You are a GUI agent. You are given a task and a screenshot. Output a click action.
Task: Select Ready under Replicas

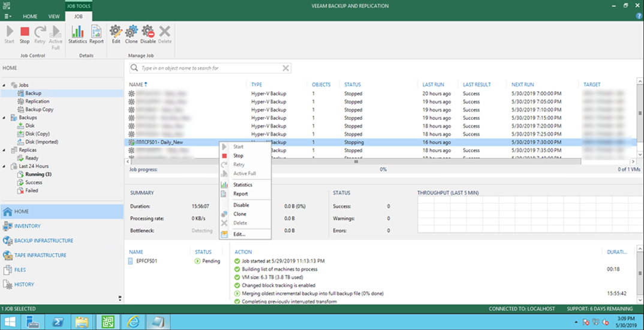pyautogui.click(x=32, y=158)
